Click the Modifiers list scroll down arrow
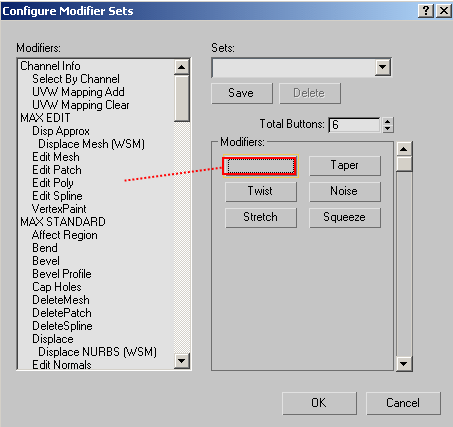Viewport: 453px width, 427px height. click(182, 361)
